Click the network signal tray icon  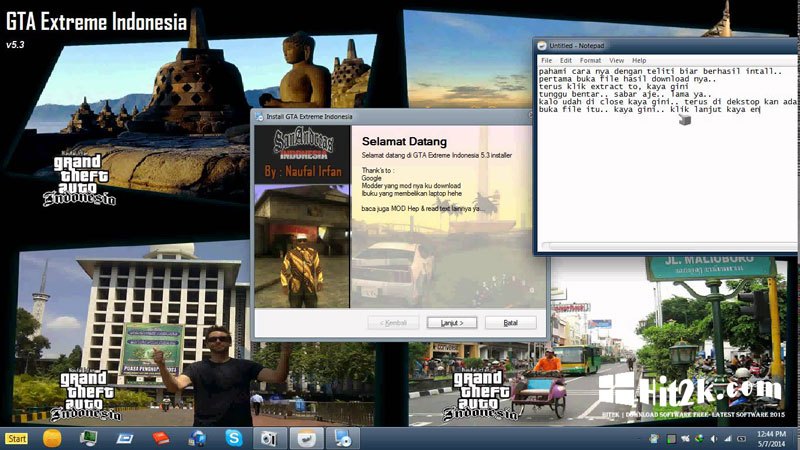click(x=728, y=439)
